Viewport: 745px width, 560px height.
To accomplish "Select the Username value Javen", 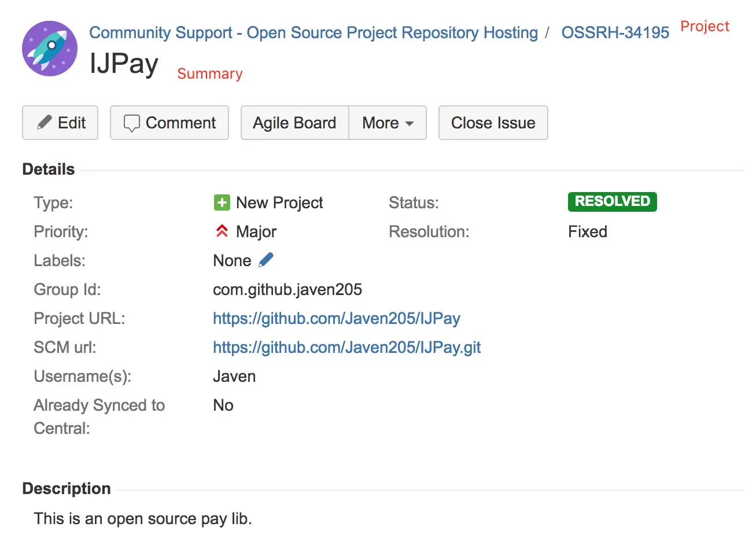I will coord(234,376).
